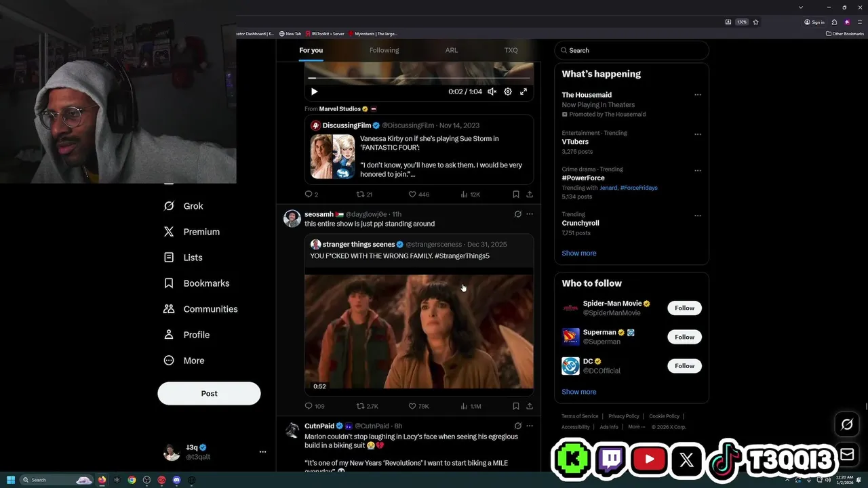Like the post with 79K likes
868x488 pixels.
418,407
